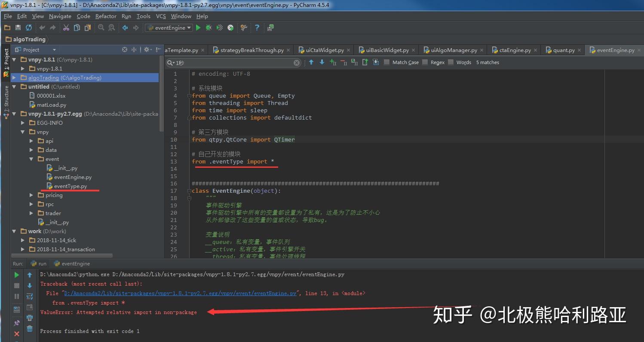Screen dimensions: 644x342
Task: Enable the Match Case checkbox
Action: [x=386, y=62]
